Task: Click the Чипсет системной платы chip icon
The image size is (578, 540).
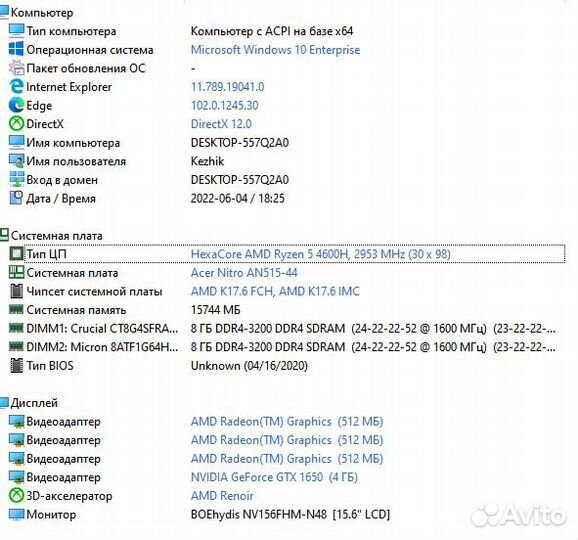Action: [16, 291]
